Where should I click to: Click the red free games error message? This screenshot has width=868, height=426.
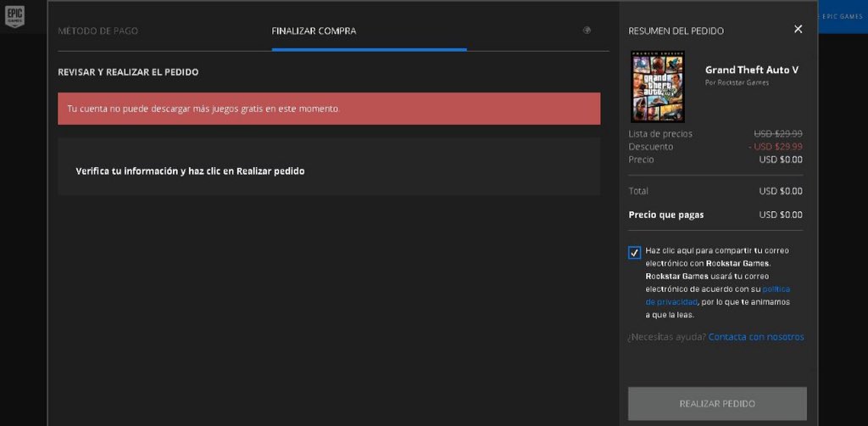[329, 109]
